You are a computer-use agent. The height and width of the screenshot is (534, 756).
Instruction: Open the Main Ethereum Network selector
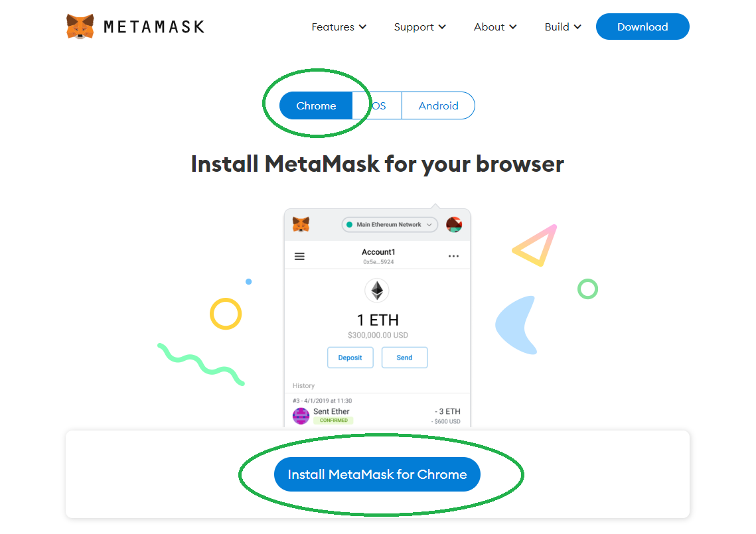[390, 225]
